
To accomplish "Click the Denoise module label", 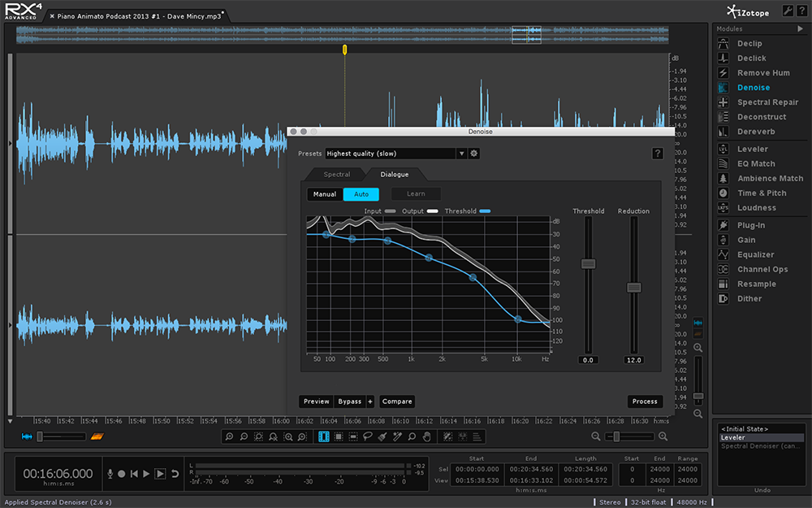I will 754,88.
